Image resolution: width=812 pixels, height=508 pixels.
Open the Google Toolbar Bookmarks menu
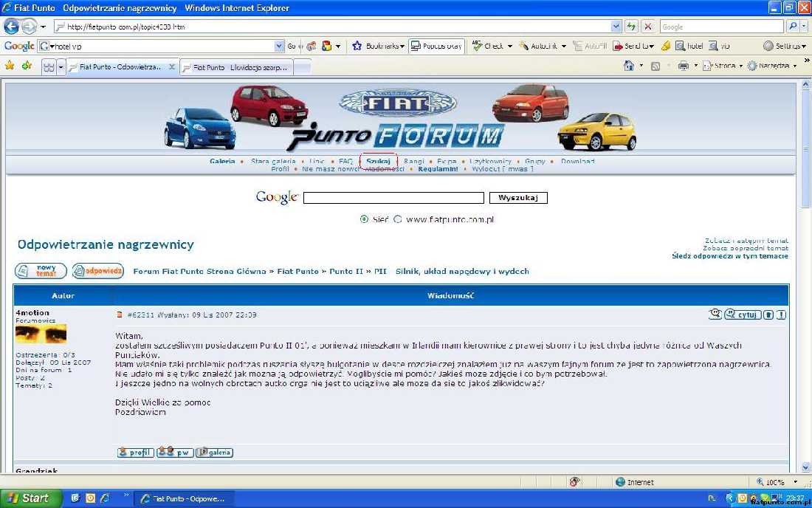[378, 46]
